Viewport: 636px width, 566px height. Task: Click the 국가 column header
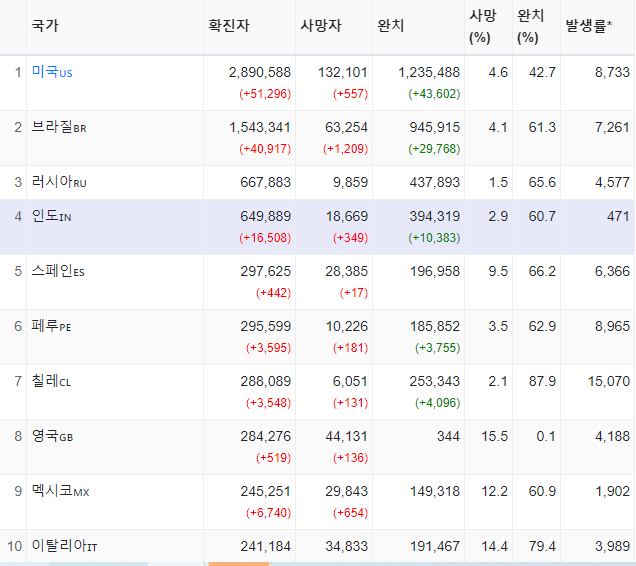(45, 26)
